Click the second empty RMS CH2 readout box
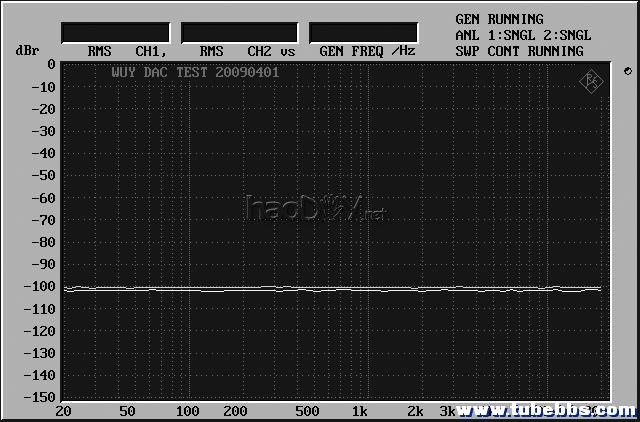This screenshot has width=640, height=422. (239, 33)
